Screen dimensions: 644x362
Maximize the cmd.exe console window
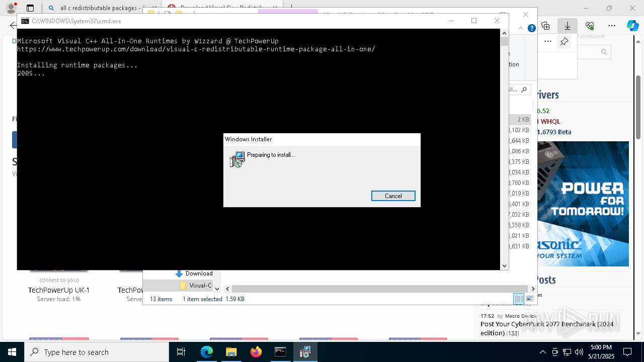[474, 21]
